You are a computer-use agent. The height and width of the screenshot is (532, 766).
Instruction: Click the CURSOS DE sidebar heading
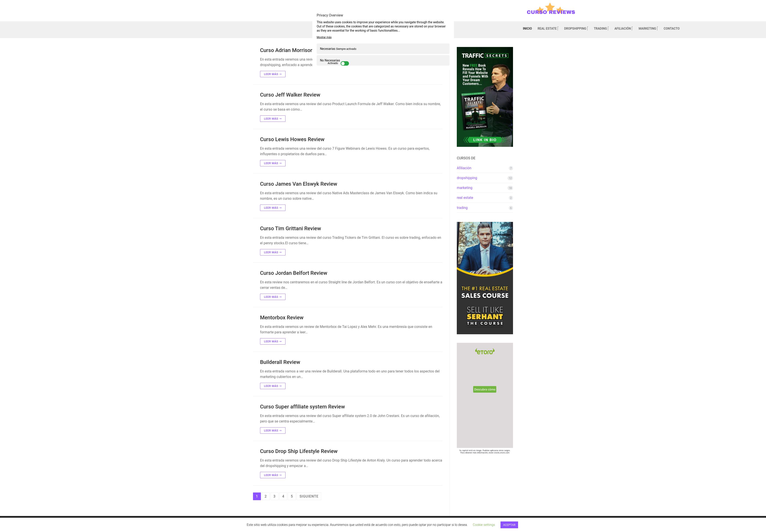[466, 158]
